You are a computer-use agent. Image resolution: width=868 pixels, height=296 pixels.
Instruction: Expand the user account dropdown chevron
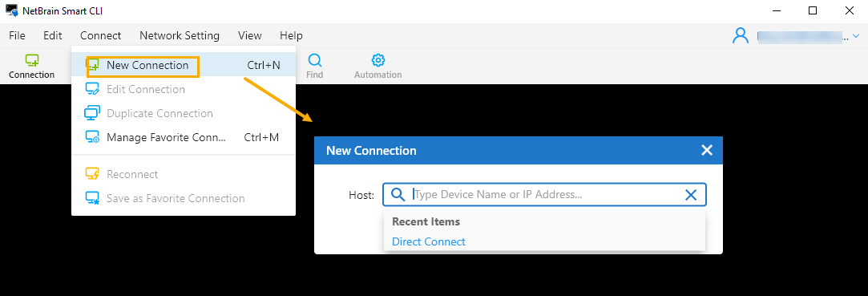pyautogui.click(x=856, y=36)
